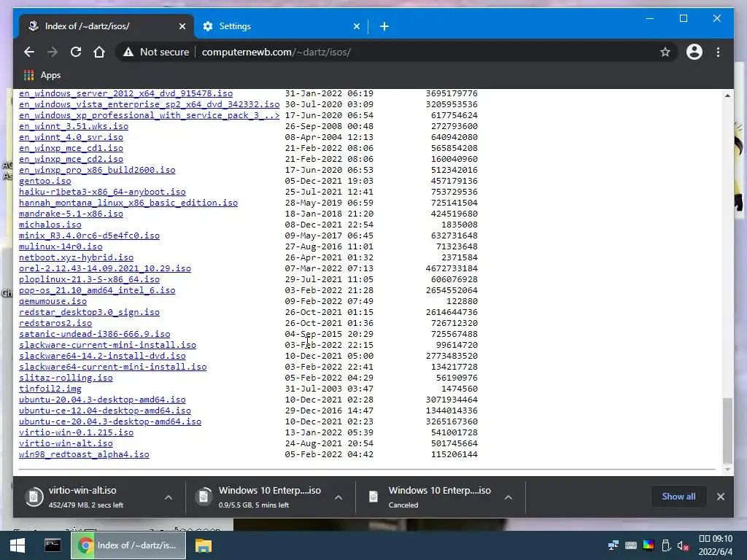Close the Settings tab
The width and height of the screenshot is (747, 560).
click(356, 26)
